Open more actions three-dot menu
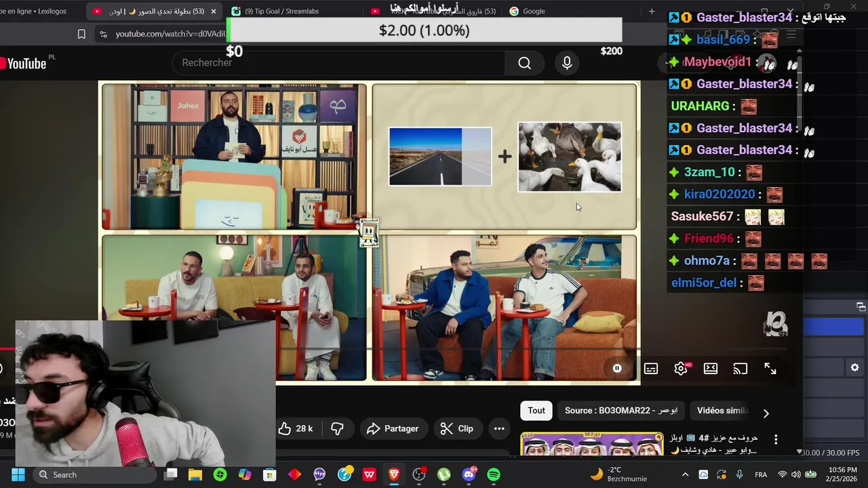Image resolution: width=868 pixels, height=488 pixels. pyautogui.click(x=499, y=428)
